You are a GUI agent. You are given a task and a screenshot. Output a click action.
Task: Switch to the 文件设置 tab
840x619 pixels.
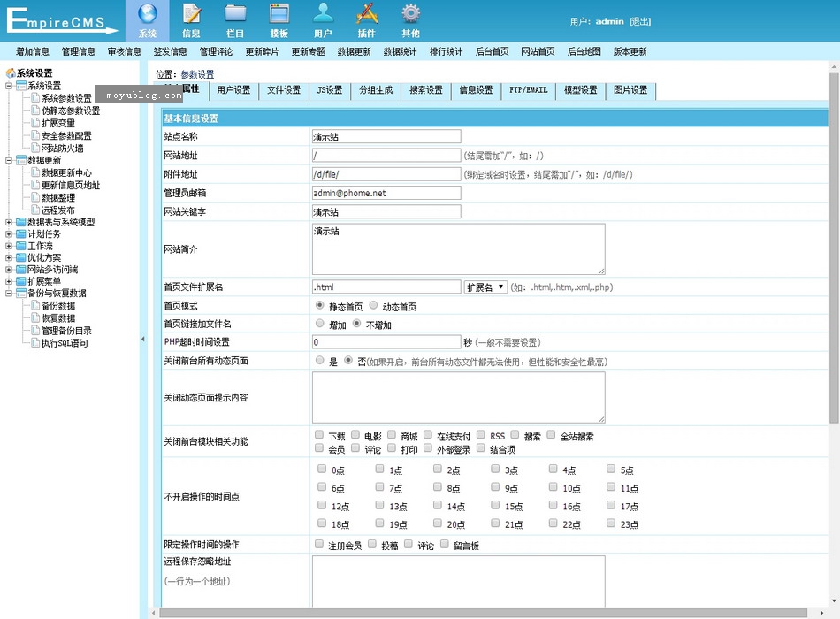click(284, 90)
